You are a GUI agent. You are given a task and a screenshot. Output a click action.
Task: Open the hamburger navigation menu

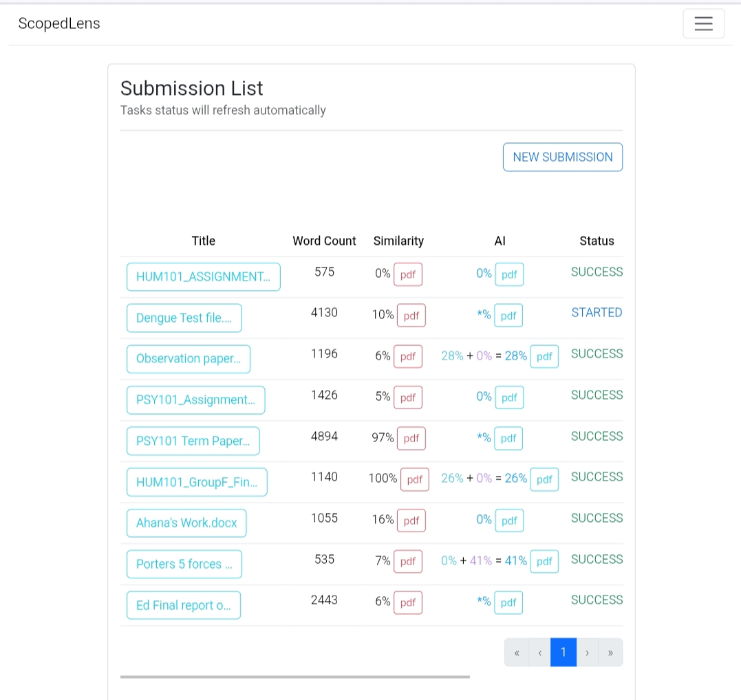[x=703, y=24]
